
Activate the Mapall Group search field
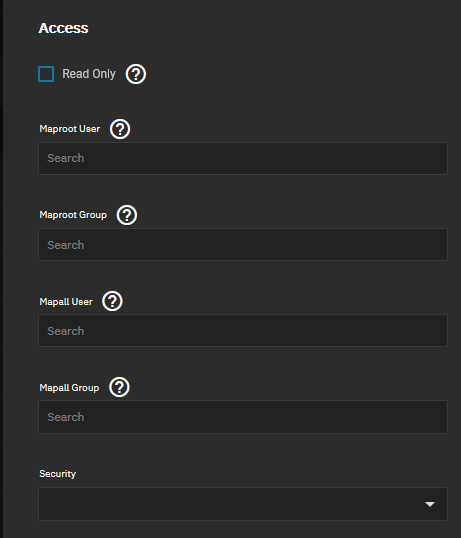[243, 417]
